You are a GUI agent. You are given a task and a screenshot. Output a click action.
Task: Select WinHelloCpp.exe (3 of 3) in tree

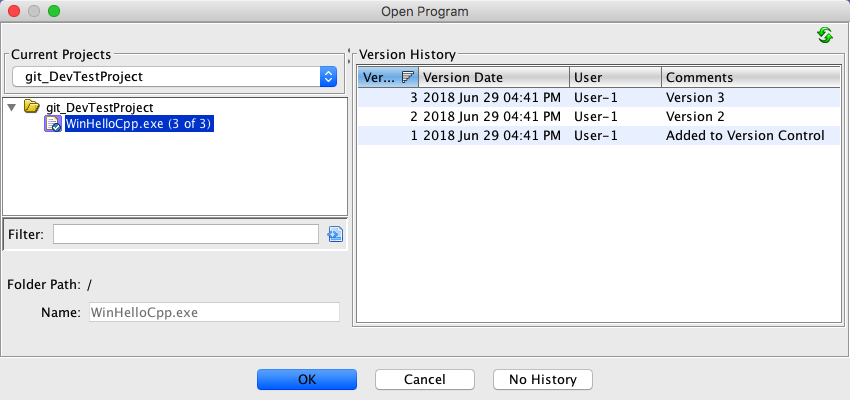point(139,124)
